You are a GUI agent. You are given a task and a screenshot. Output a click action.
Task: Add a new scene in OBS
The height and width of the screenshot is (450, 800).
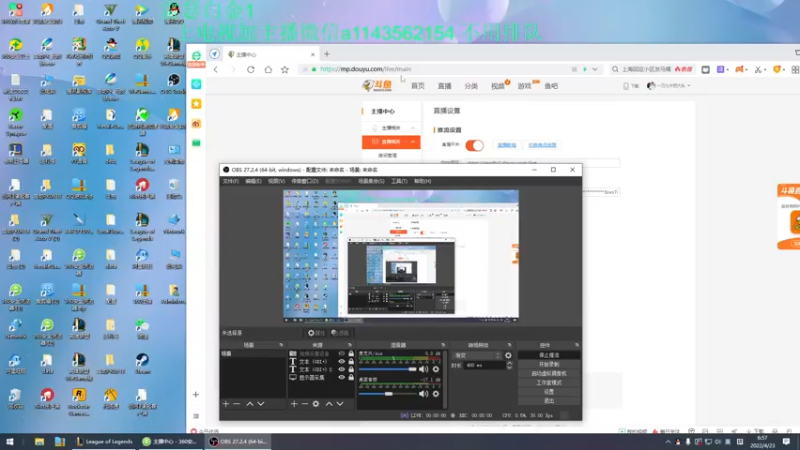pos(226,404)
